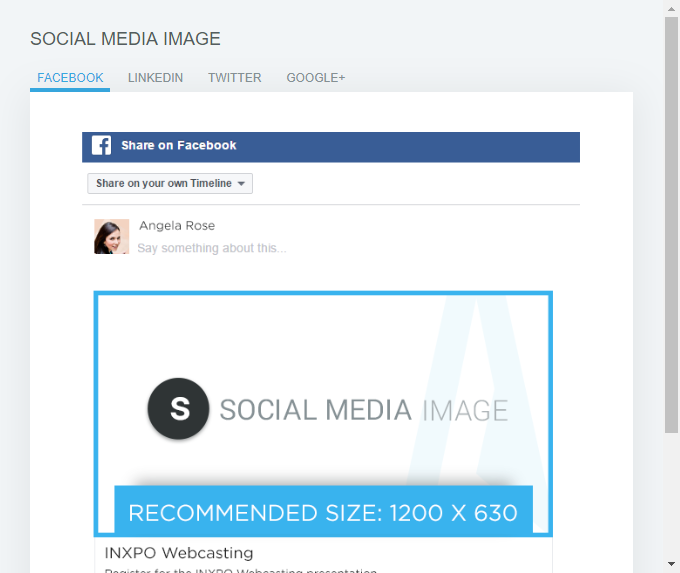Screen dimensions: 680x573
Task: Click the vertical scrollbar thumb
Action: [x=671, y=225]
